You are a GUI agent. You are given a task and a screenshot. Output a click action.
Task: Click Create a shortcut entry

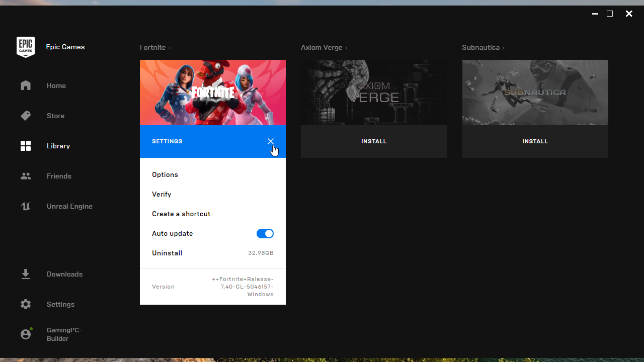click(181, 214)
